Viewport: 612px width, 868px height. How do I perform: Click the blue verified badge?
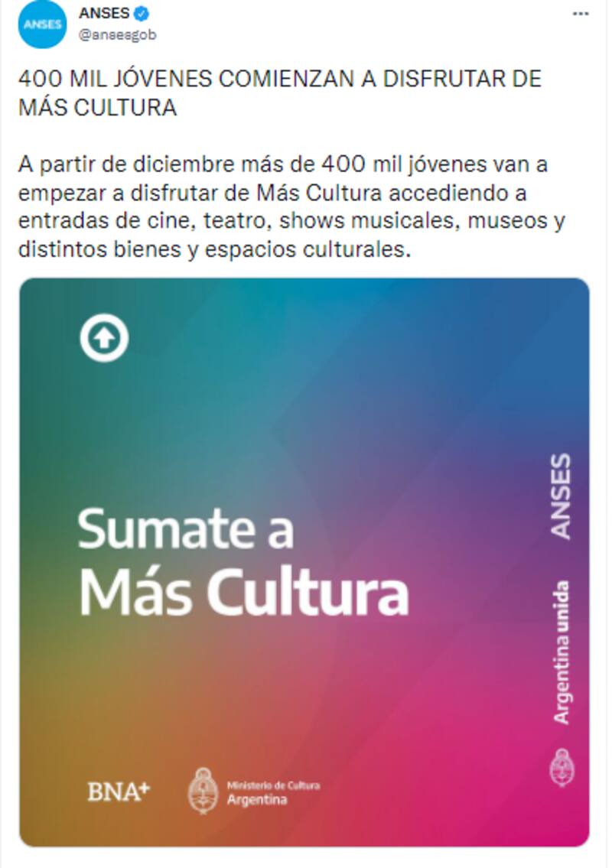(x=142, y=13)
